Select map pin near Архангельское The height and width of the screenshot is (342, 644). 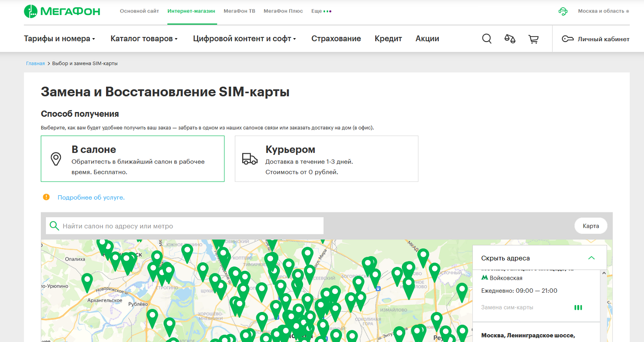click(x=87, y=282)
